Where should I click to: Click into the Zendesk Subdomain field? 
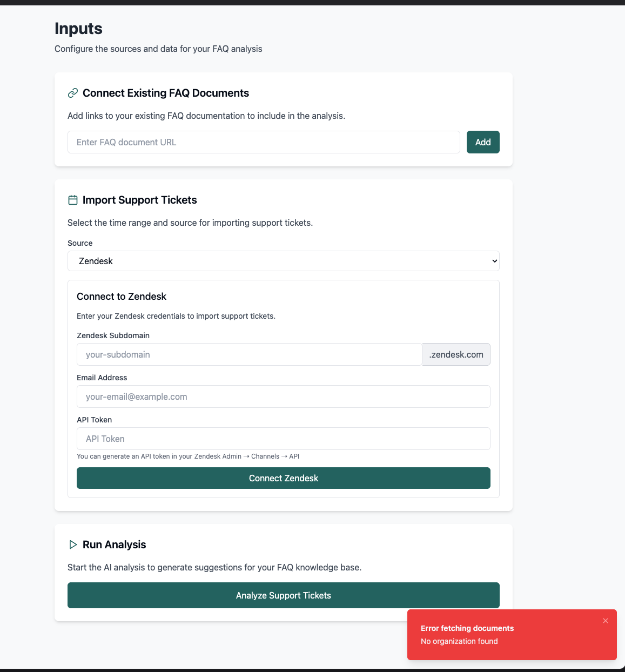tap(249, 354)
